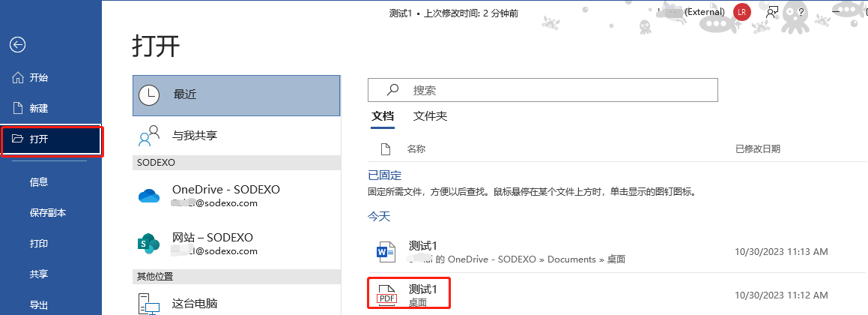The height and width of the screenshot is (315, 868).
Task: Switch to the 文档 tab
Action: 383,116
